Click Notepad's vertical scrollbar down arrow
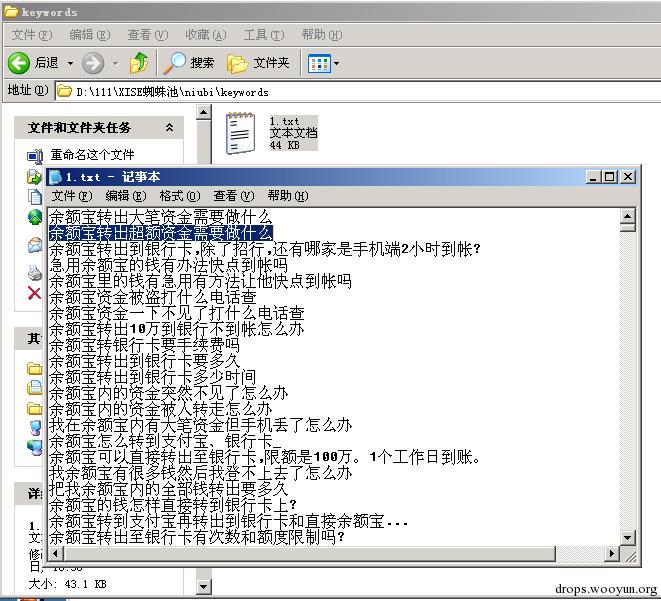This screenshot has width=661, height=601. [x=627, y=537]
